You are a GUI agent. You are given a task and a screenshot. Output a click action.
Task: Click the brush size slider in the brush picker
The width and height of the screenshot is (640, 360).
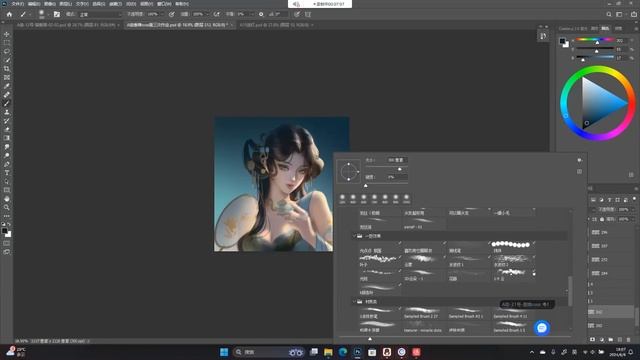click(386, 169)
